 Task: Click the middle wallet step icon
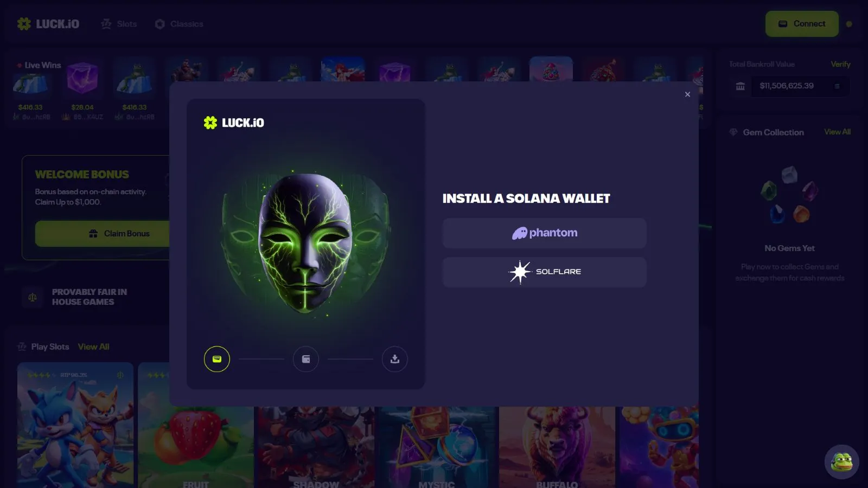(x=306, y=359)
